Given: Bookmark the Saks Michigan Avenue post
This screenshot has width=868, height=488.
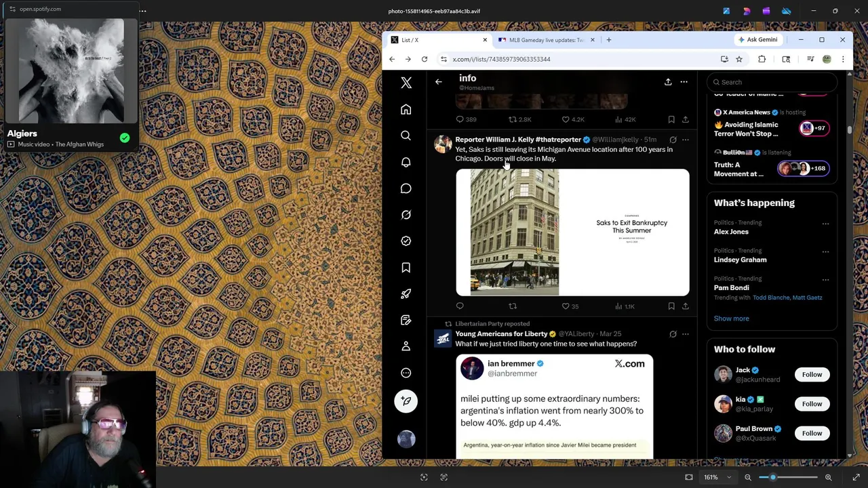Looking at the screenshot, I should [x=671, y=306].
